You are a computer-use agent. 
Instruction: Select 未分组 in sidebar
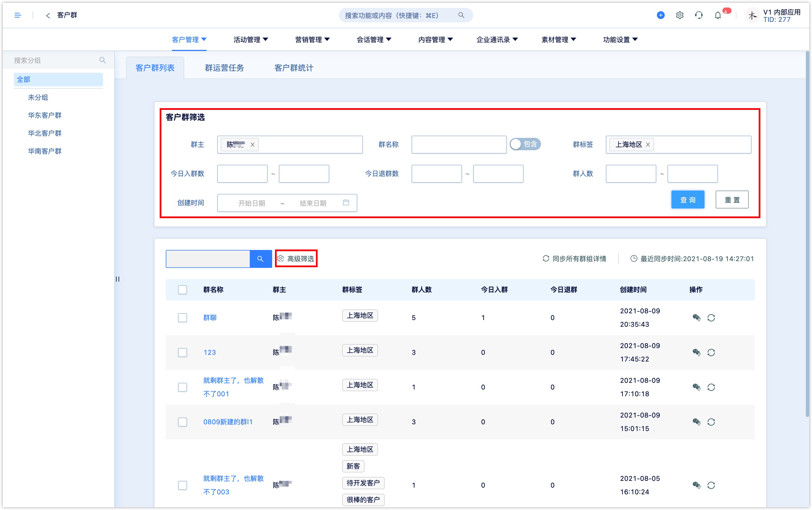(x=38, y=97)
